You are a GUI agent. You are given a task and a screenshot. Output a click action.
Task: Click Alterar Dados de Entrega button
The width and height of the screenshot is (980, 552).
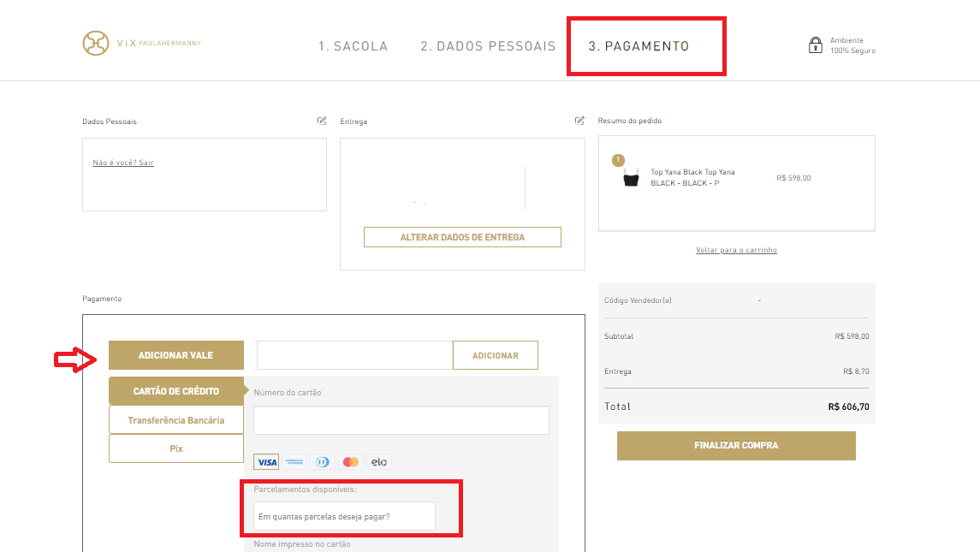(x=462, y=237)
